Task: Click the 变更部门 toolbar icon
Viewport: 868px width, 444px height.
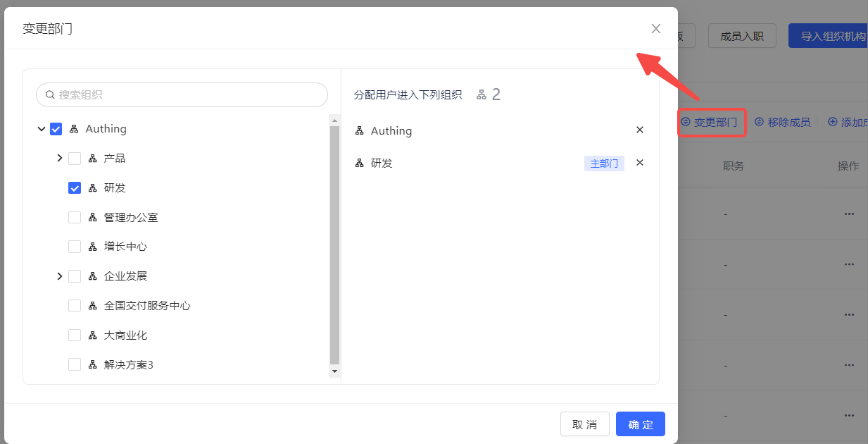Action: click(686, 123)
